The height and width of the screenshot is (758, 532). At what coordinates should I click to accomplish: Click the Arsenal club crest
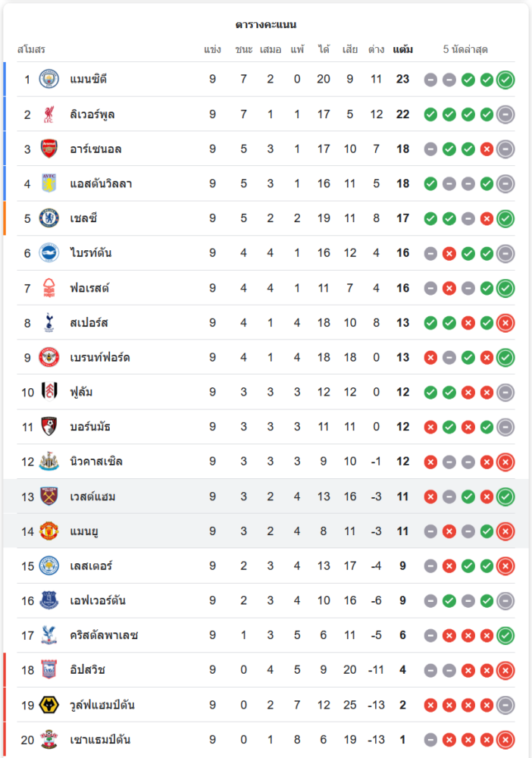pyautogui.click(x=49, y=149)
